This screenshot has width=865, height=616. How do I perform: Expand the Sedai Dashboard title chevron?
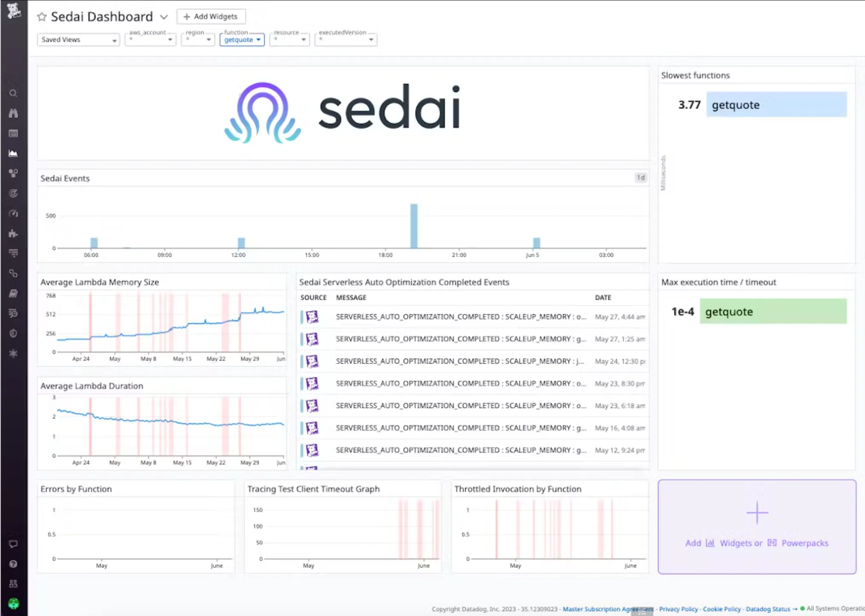[164, 17]
